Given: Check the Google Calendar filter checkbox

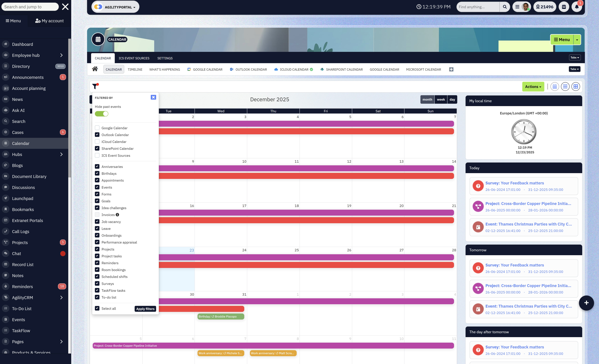Looking at the screenshot, I should tap(97, 128).
